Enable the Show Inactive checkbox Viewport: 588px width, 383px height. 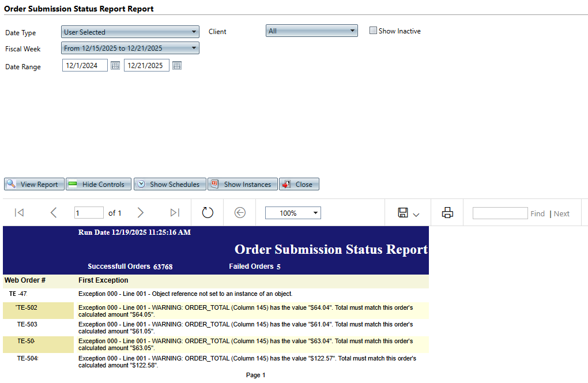[373, 31]
